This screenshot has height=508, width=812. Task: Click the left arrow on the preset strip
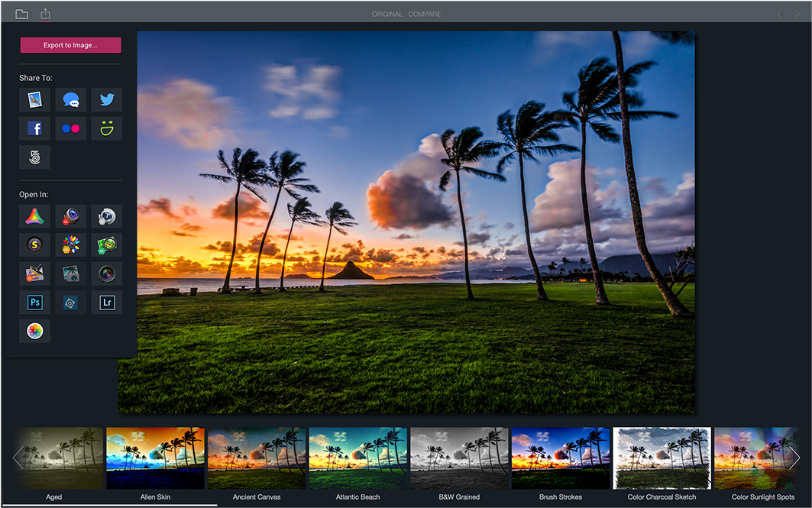point(17,458)
